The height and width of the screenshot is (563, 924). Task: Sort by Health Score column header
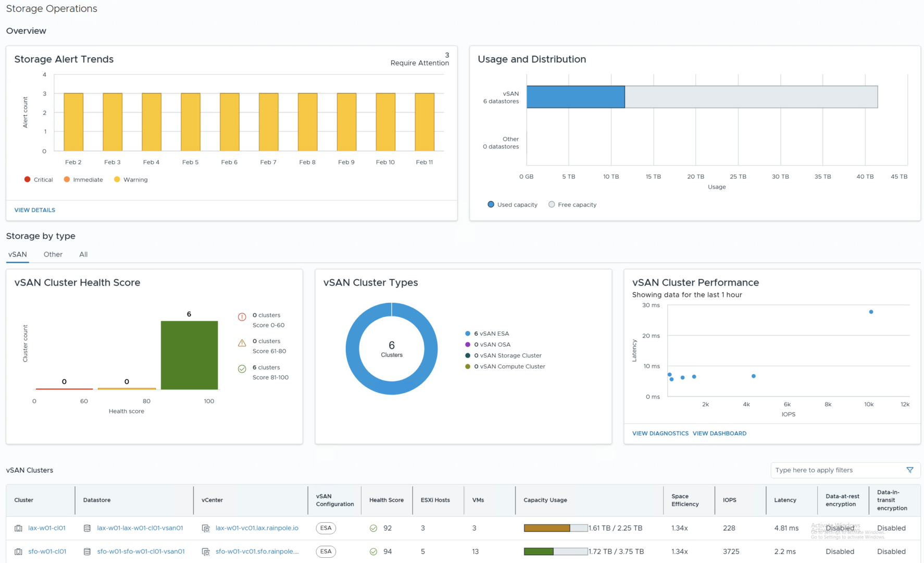(386, 500)
